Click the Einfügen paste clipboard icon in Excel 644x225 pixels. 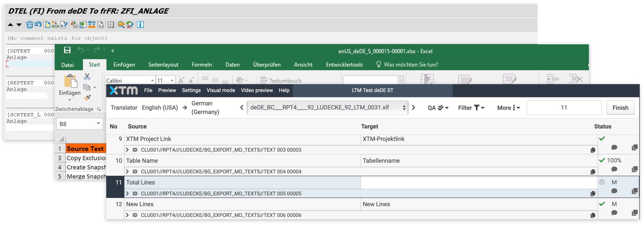70,81
